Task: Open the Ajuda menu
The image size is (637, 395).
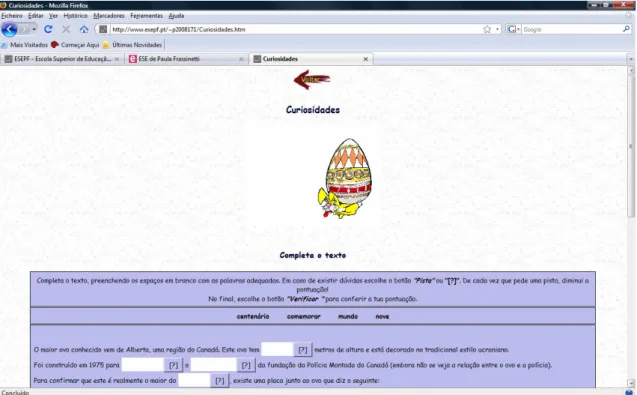Action: pos(176,15)
